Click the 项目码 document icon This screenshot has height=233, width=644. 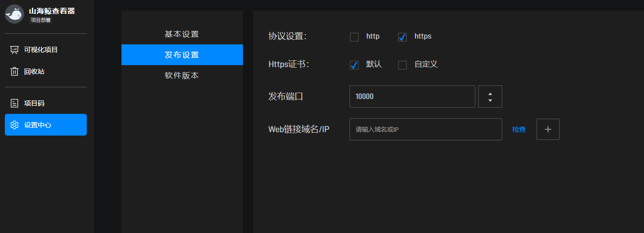click(14, 103)
